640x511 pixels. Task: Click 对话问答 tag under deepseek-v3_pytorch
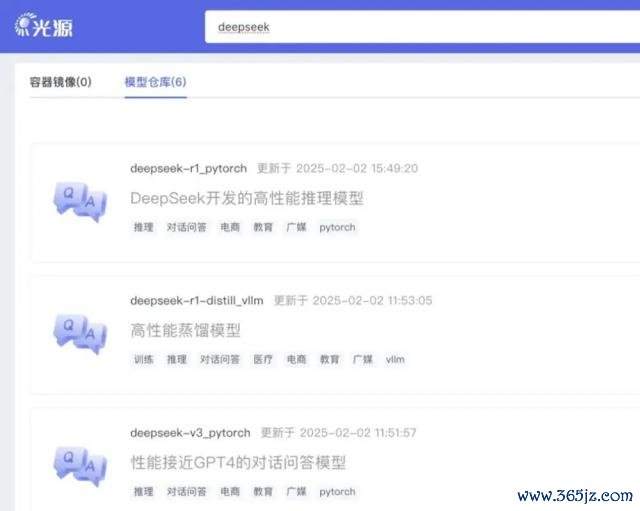pyautogui.click(x=187, y=491)
